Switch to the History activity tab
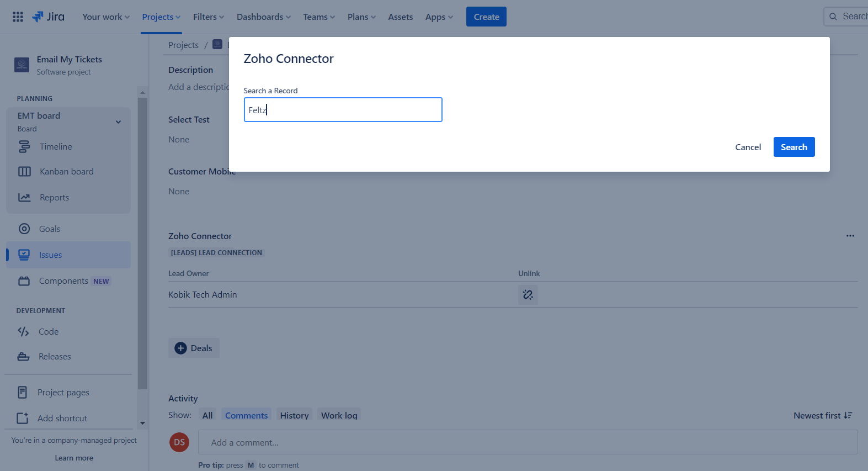This screenshot has height=471, width=868. (x=294, y=415)
